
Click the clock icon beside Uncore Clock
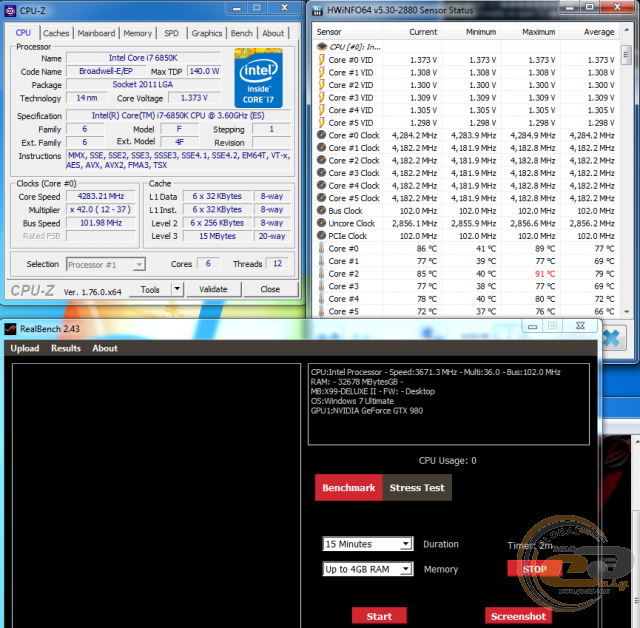coord(322,223)
